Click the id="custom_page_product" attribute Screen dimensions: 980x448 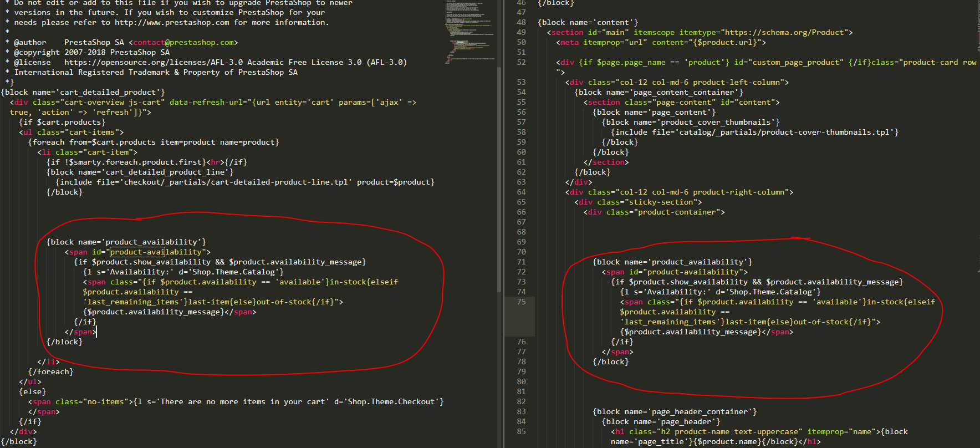pos(789,63)
